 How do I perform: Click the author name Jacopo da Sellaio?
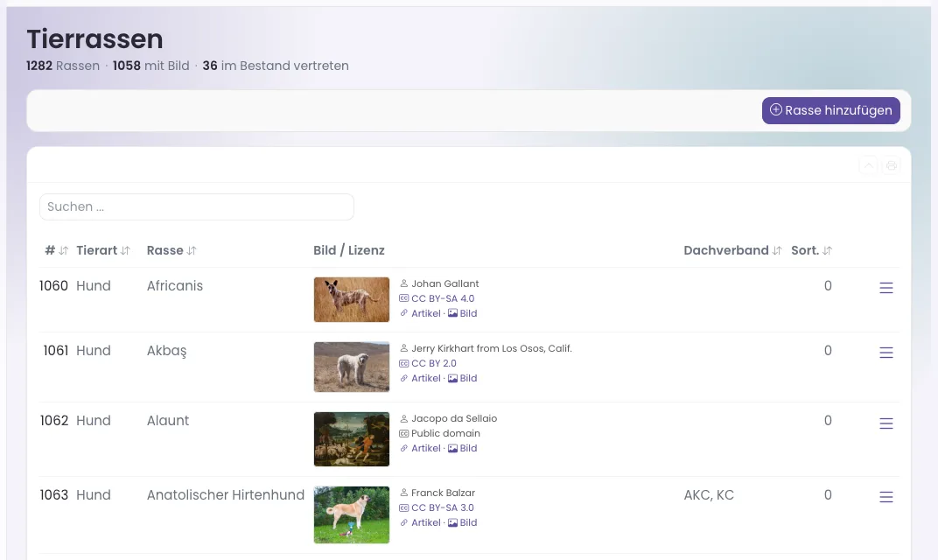point(454,418)
